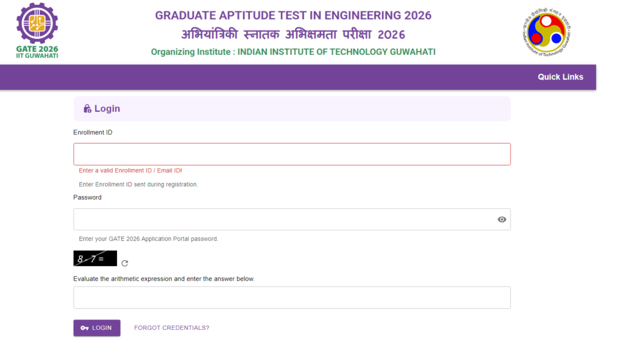Image resolution: width=624 pixels, height=364 pixels.
Task: Toggle password visibility with the eye icon
Action: (x=501, y=219)
